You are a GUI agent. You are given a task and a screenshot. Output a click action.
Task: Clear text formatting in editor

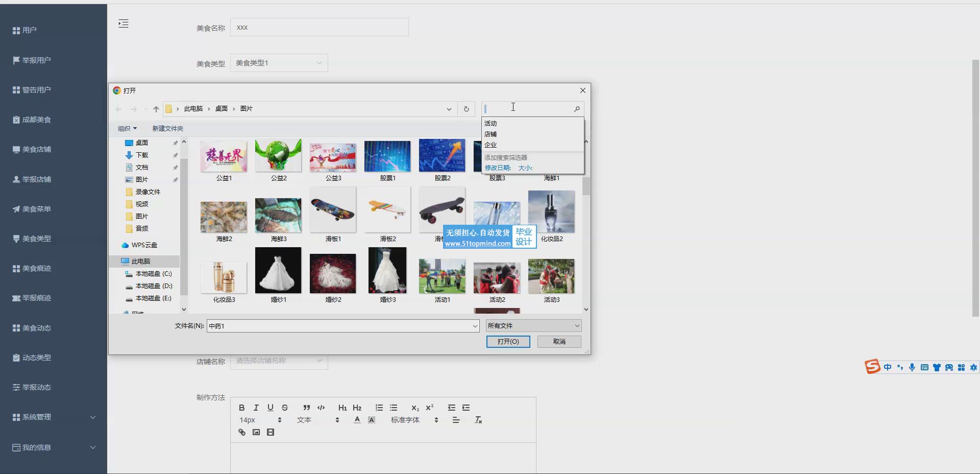pos(478,420)
